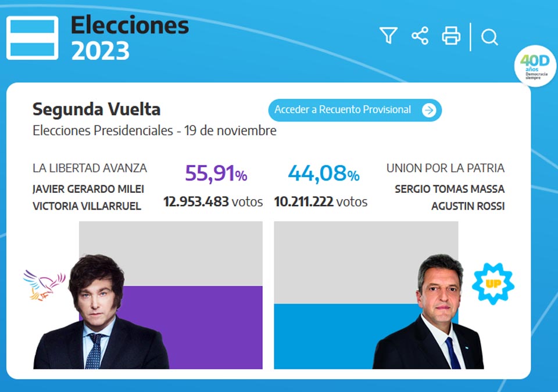Click the LA LIBERTAD AVANZA party name
The image size is (558, 392).
pyautogui.click(x=90, y=168)
